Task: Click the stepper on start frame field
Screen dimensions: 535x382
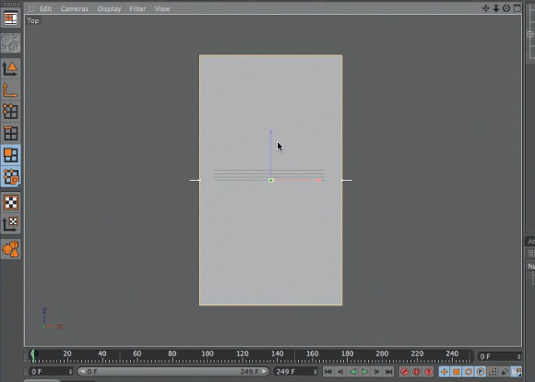Action: pyautogui.click(x=70, y=371)
